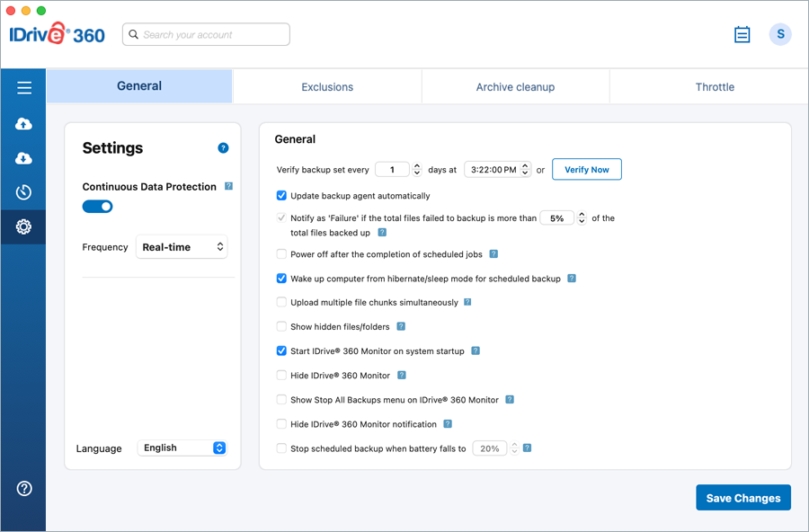Enable Power off after scheduled jobs
Screen dimensions: 809x532
[281, 254]
